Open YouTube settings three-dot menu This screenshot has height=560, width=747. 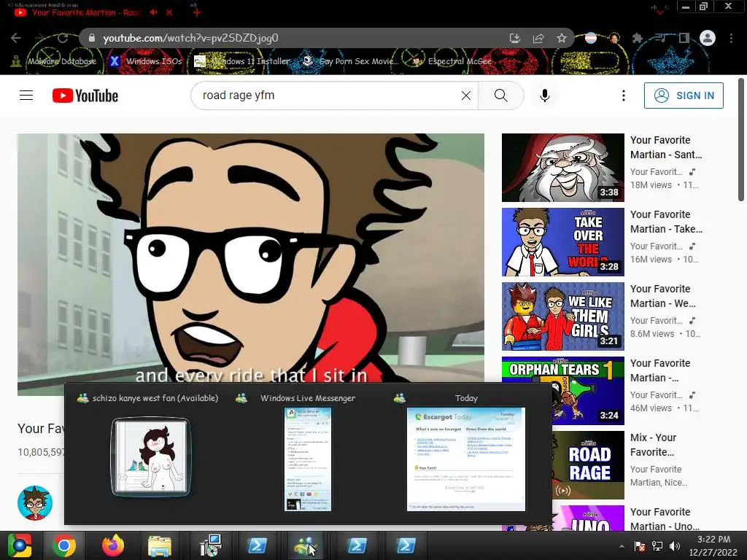[623, 96]
